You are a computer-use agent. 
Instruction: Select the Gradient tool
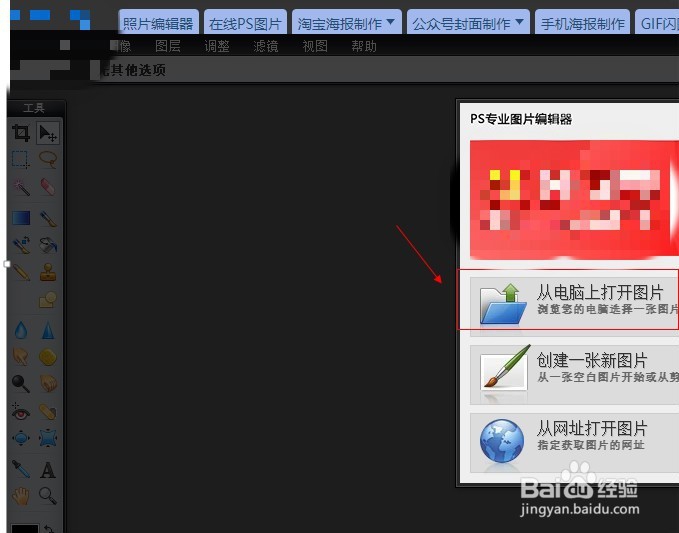point(21,218)
